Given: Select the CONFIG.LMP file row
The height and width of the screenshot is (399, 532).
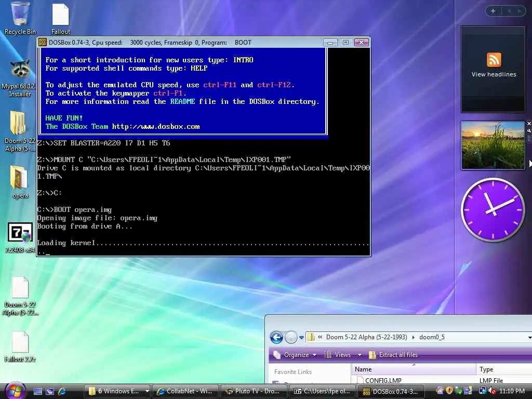Looking at the screenshot, I should (442, 380).
